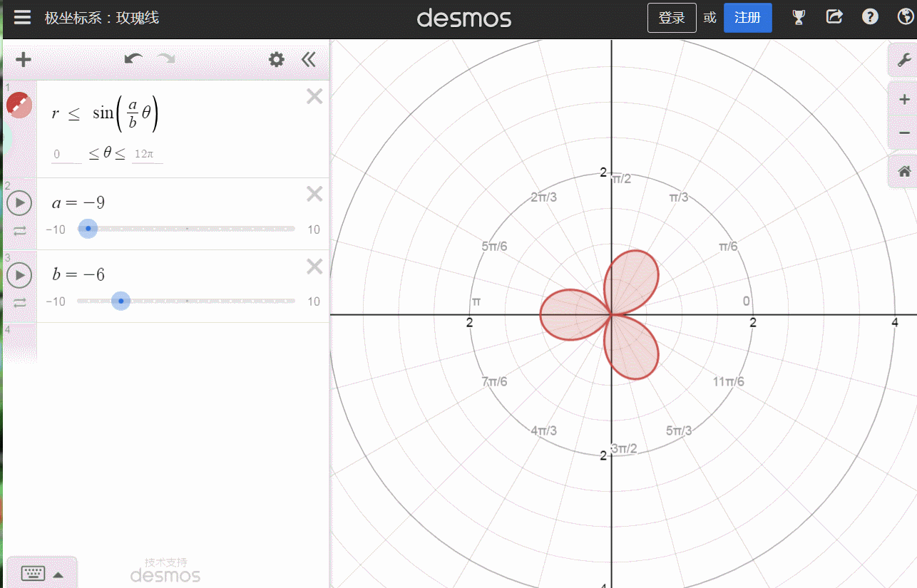Click the a = −9 expression

point(78,203)
